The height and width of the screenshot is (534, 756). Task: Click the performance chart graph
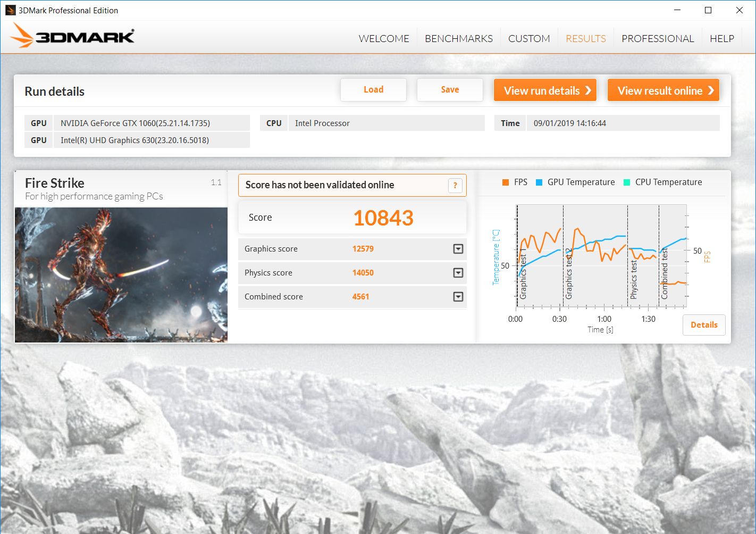[601, 256]
